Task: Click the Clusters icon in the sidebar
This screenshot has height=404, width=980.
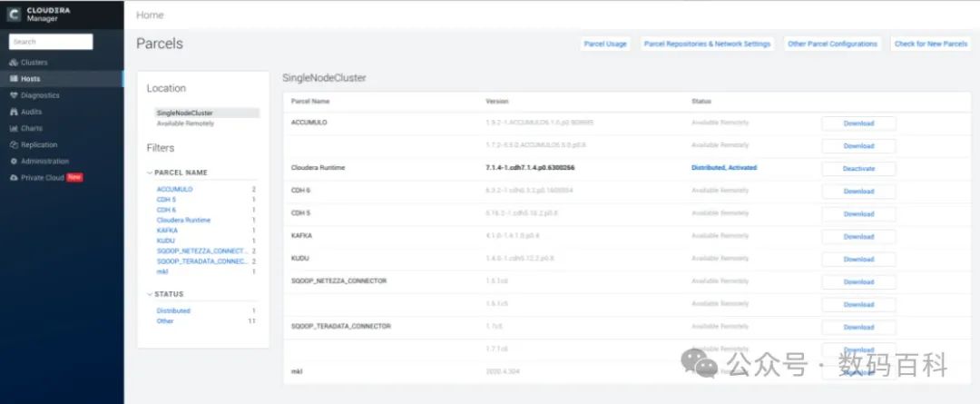Action: [14, 63]
